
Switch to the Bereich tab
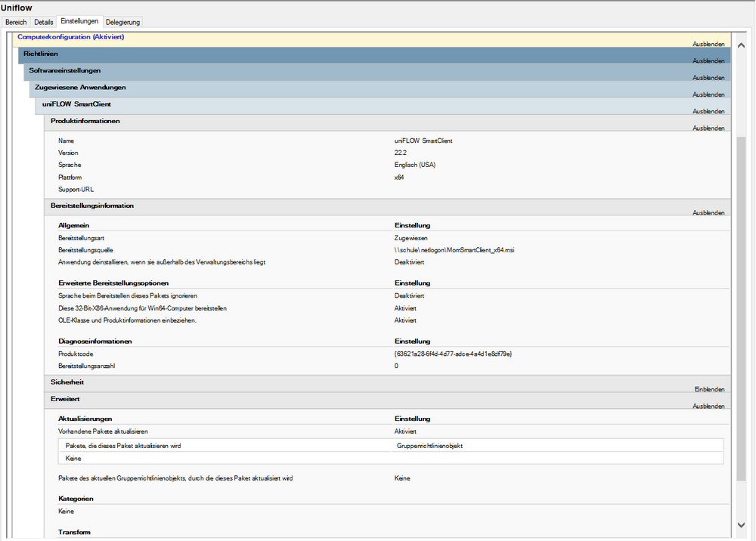tap(16, 22)
